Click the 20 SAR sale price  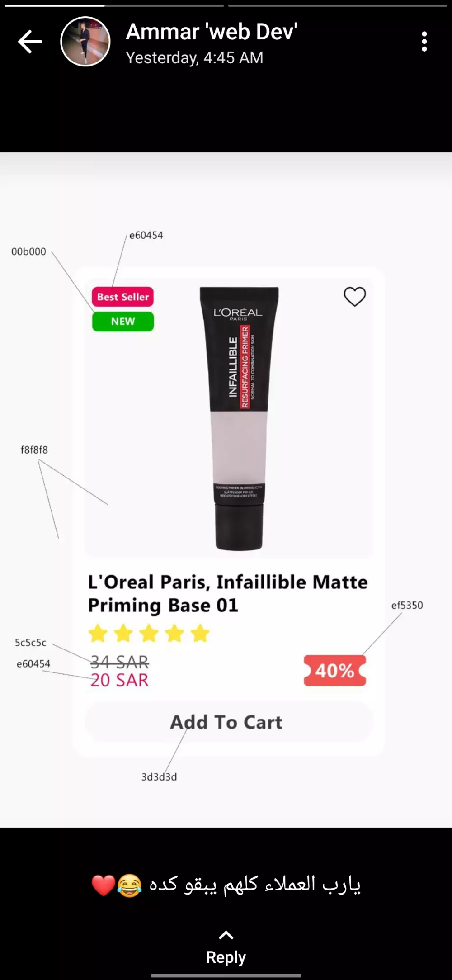pyautogui.click(x=119, y=680)
